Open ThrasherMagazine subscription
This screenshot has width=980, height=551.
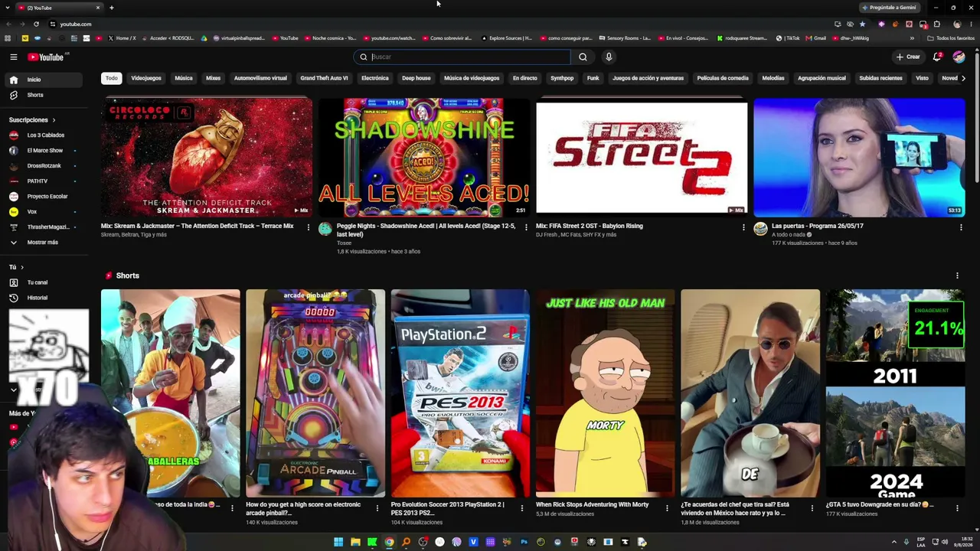point(42,227)
